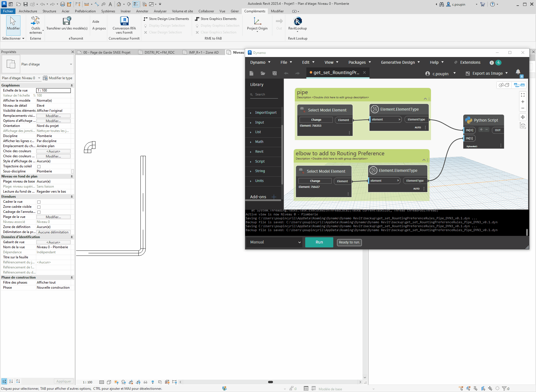Click Modifier le type button
This screenshot has height=392, width=536.
[x=58, y=78]
